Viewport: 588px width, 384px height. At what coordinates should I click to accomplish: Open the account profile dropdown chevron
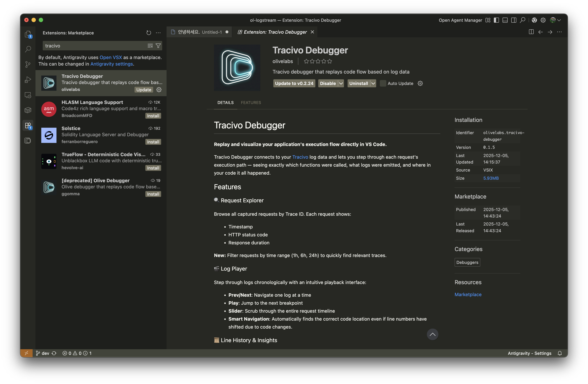click(559, 20)
